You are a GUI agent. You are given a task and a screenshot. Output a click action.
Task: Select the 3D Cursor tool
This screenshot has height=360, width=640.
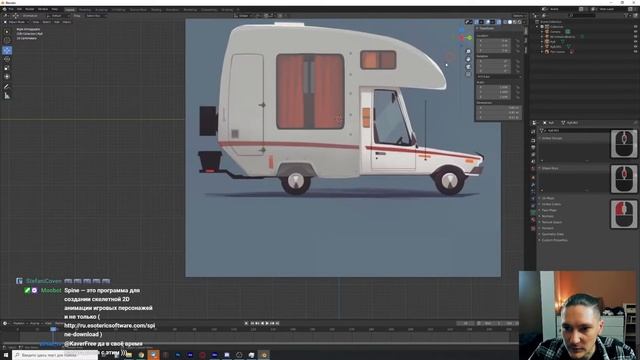[x=7, y=40]
